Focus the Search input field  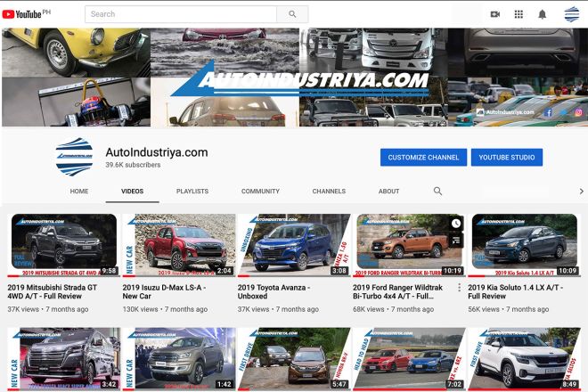pyautogui.click(x=181, y=14)
